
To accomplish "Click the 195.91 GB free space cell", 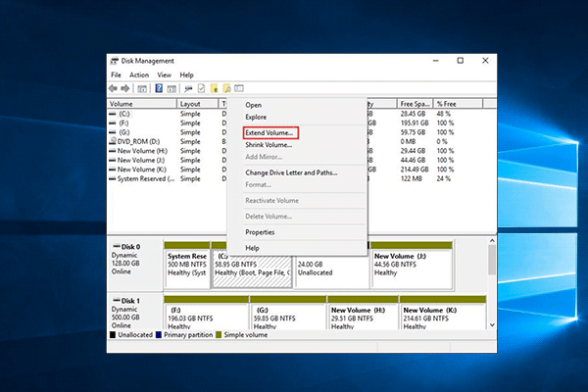I will coord(415,123).
